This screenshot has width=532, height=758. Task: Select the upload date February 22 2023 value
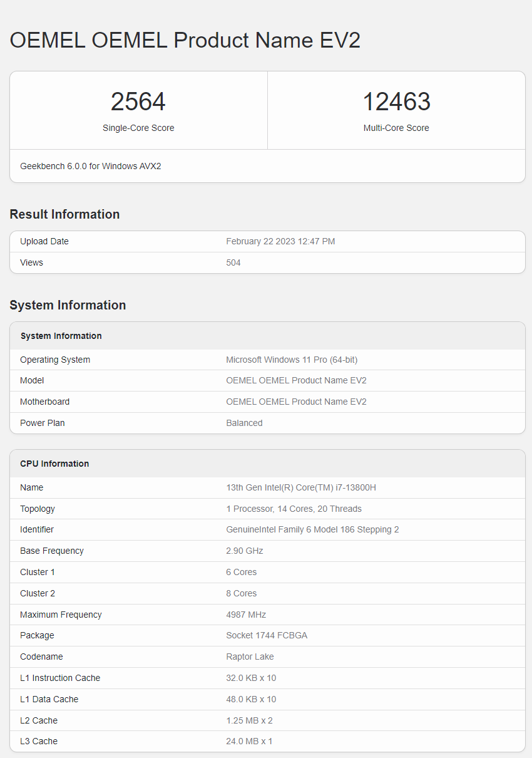pyautogui.click(x=280, y=242)
